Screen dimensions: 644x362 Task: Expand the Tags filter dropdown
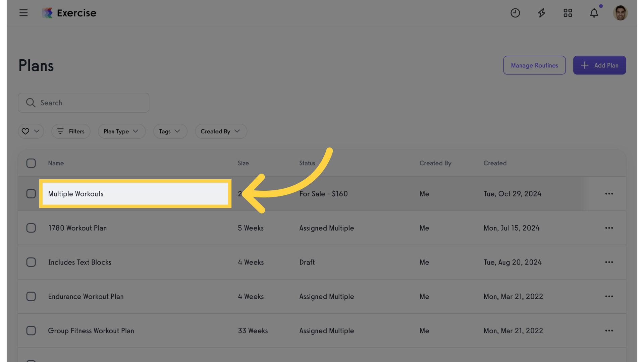(170, 131)
